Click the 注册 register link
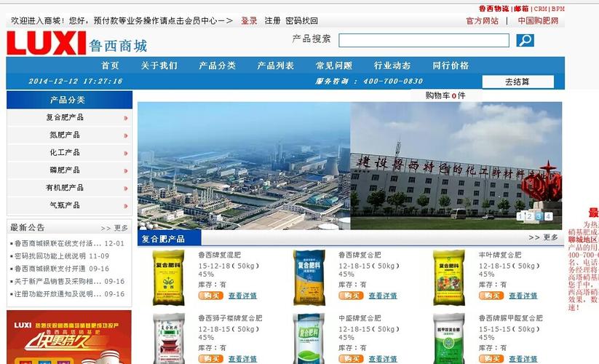 [272, 20]
